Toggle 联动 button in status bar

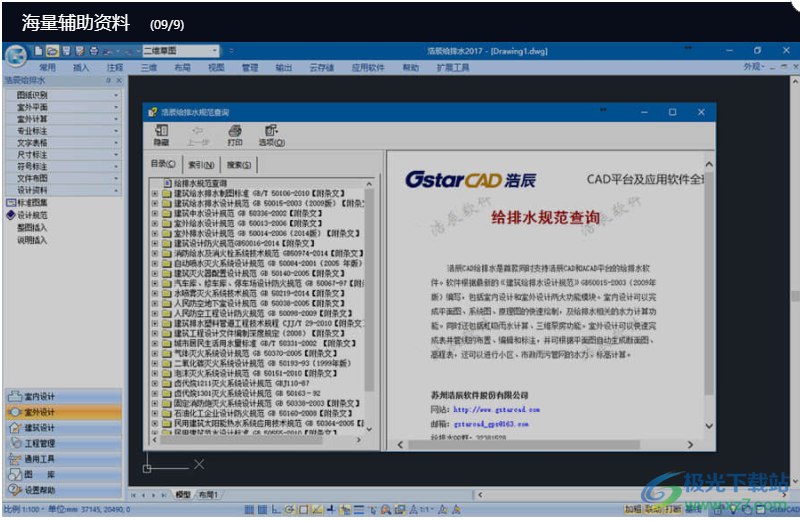click(x=653, y=509)
